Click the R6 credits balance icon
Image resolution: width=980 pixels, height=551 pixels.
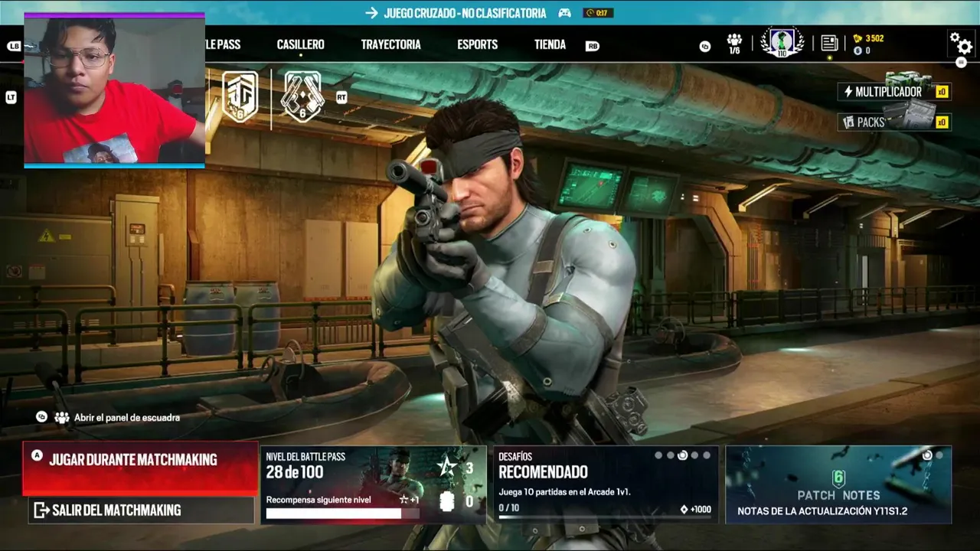(x=857, y=51)
